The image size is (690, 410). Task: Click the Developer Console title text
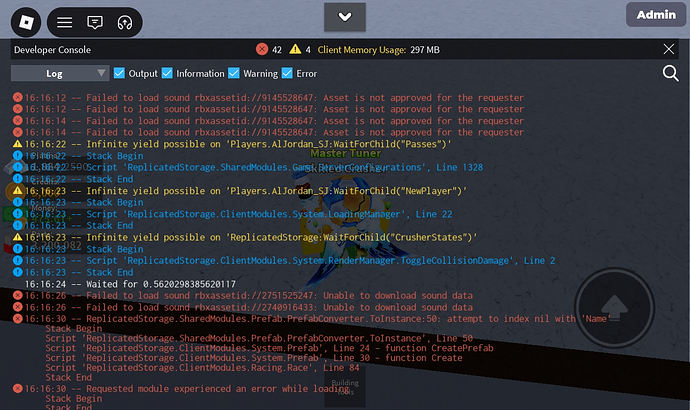click(52, 50)
